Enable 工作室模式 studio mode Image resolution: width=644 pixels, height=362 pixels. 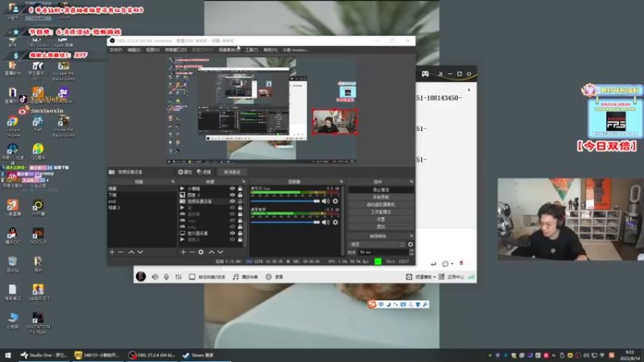coord(381,212)
